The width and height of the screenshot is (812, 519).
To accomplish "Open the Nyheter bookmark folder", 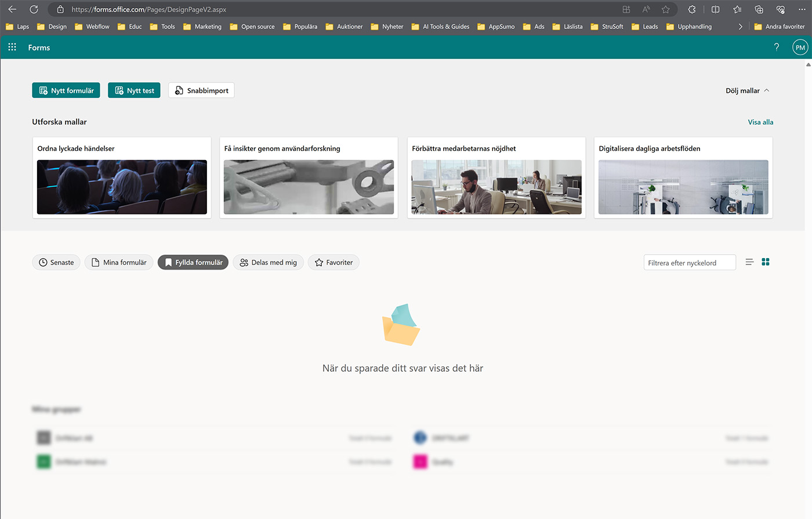I will [387, 27].
